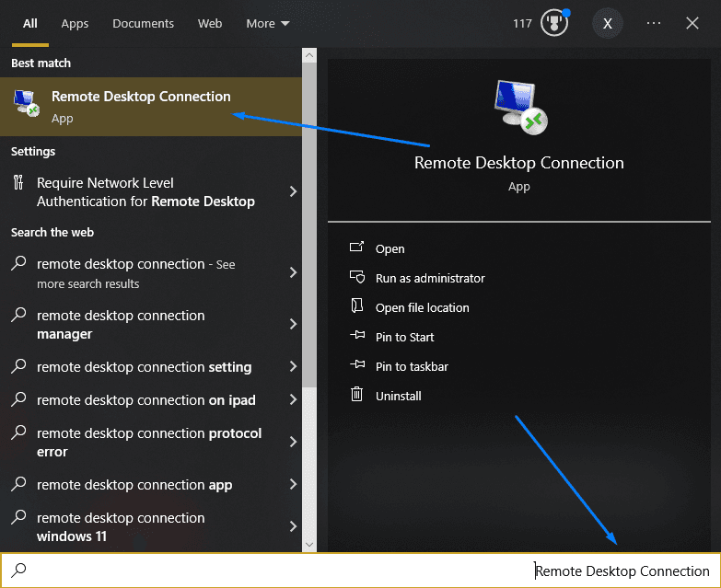Screen dimensions: 721x588
Task: Select 'remote desktop connection protocol error' suggestion
Action: tap(151, 442)
